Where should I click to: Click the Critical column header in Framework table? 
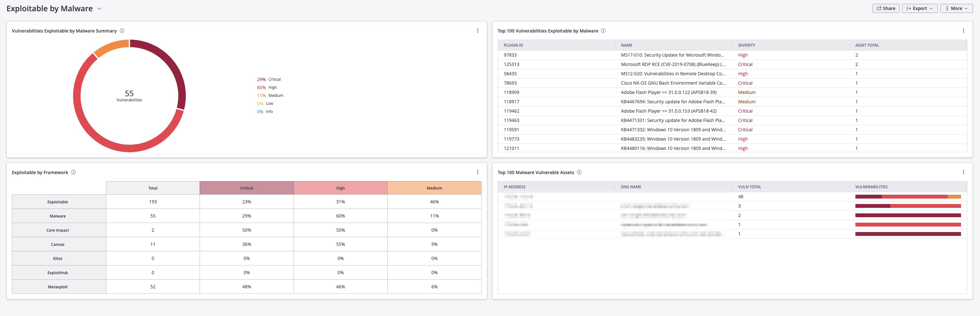point(247,188)
